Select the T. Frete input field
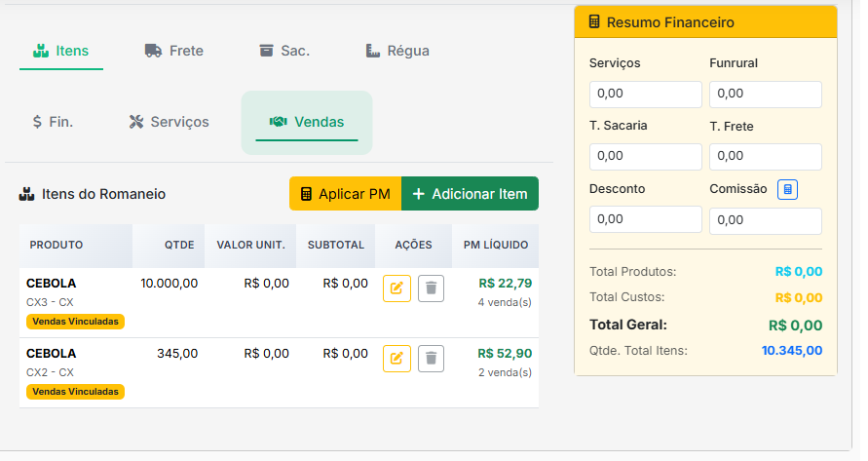Viewport: 868px width, 461px height. (x=765, y=157)
